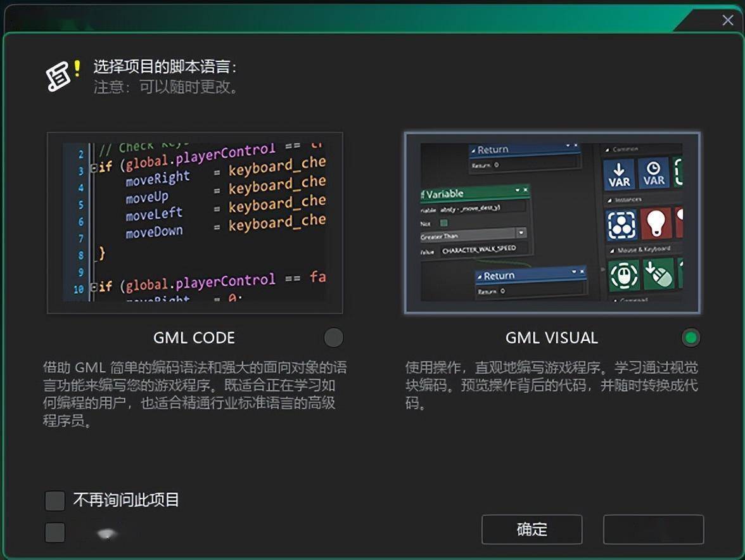This screenshot has width=745, height=560.
Task: Click the green dashed-circle mouse icon
Action: point(624,276)
